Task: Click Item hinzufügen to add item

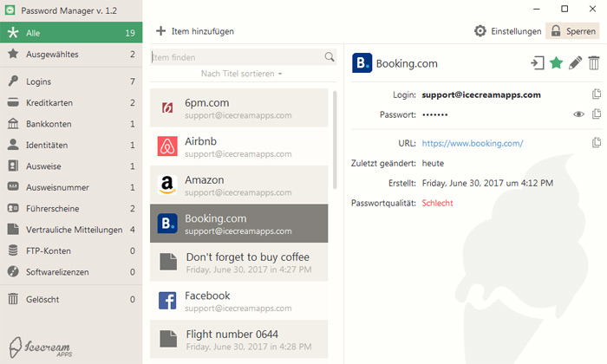Action: coord(195,31)
